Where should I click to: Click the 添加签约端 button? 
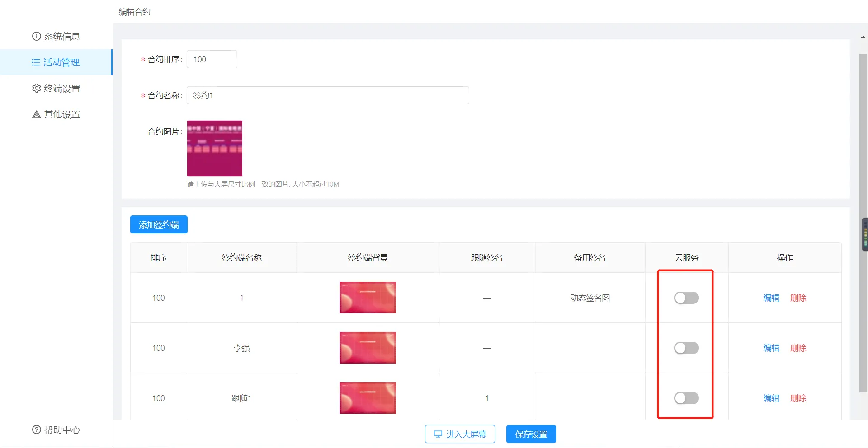(x=159, y=224)
